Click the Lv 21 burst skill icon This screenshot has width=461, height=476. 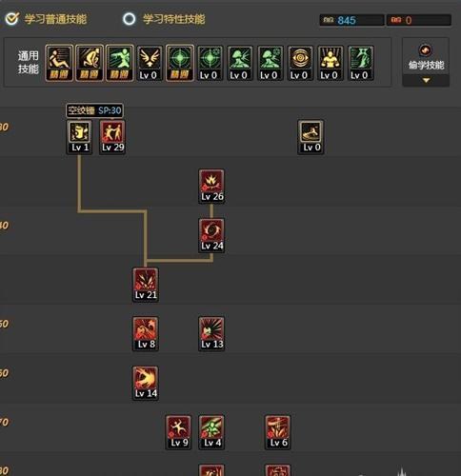[146, 285]
